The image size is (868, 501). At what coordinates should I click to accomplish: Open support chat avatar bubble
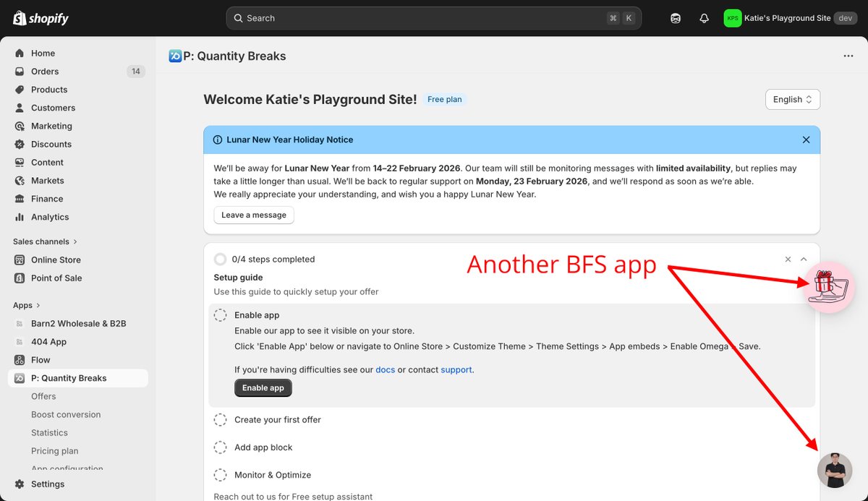(x=835, y=470)
